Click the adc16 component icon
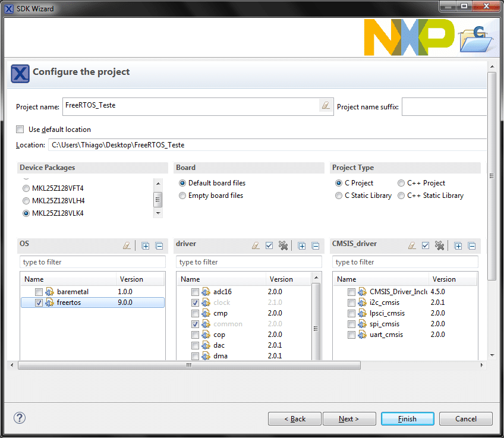This screenshot has width=504, height=438. pos(206,292)
